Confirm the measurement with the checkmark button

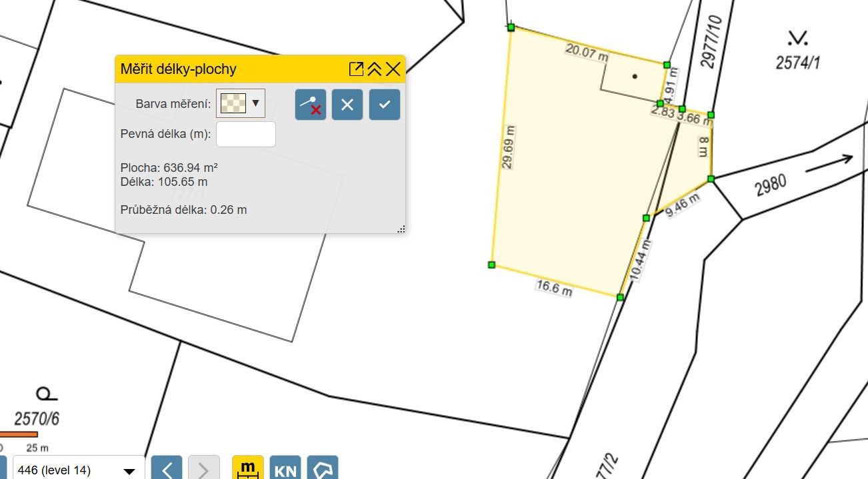pyautogui.click(x=385, y=105)
